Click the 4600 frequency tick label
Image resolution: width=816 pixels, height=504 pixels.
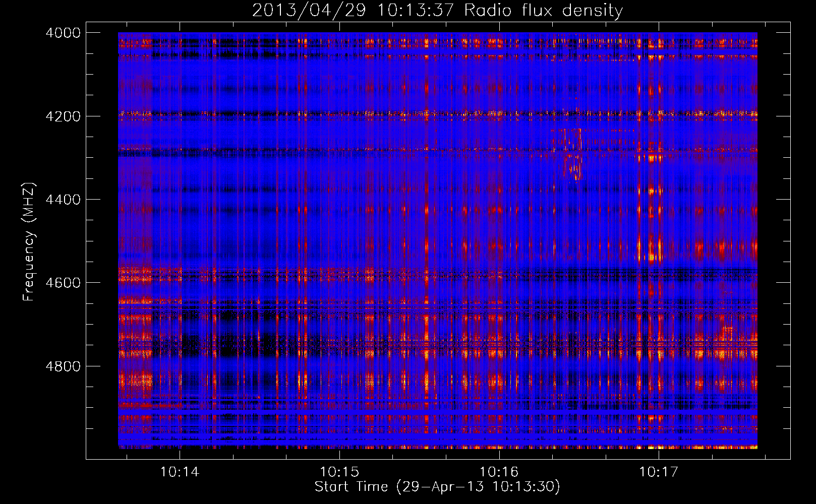pyautogui.click(x=63, y=283)
